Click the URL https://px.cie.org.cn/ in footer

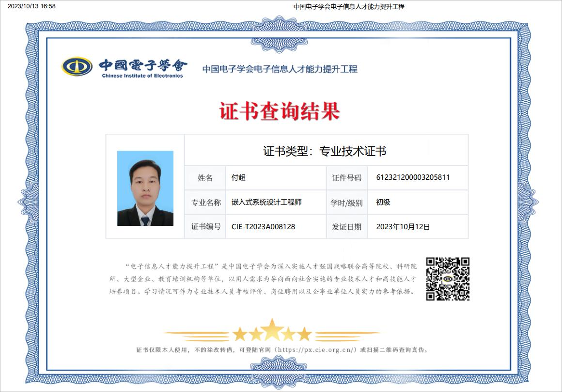(x=316, y=350)
